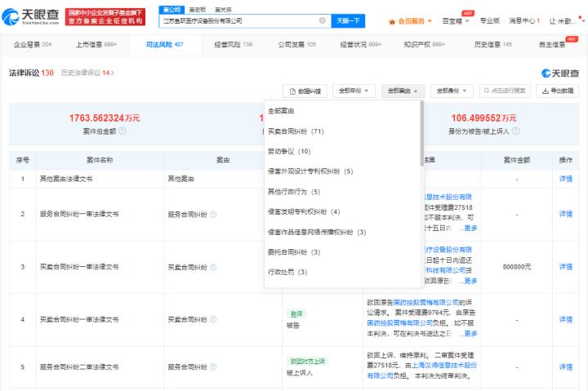Open 数据纠错 data correction tool
588x391 pixels.
coord(305,91)
